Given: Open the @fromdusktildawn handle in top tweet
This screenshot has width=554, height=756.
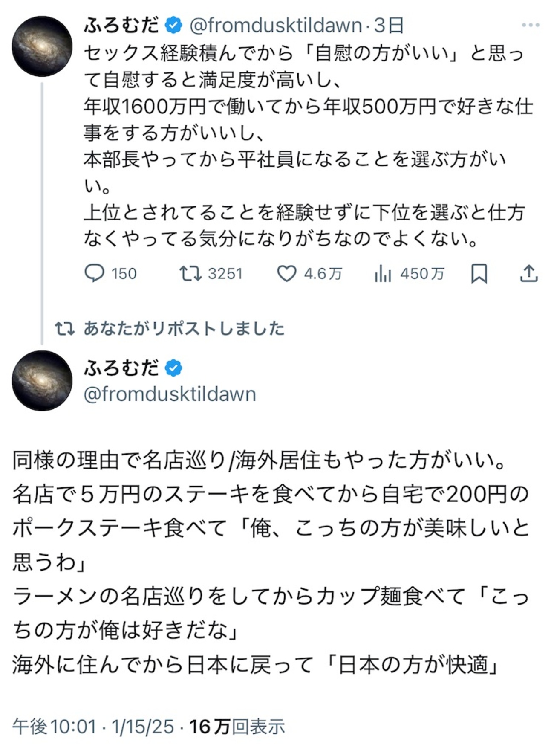Looking at the screenshot, I should (x=275, y=25).
